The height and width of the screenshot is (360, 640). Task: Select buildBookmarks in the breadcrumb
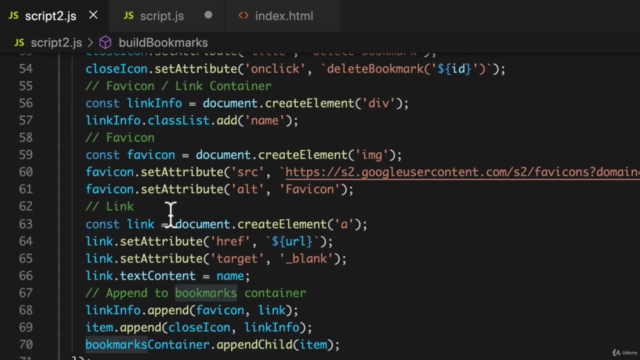tap(163, 42)
